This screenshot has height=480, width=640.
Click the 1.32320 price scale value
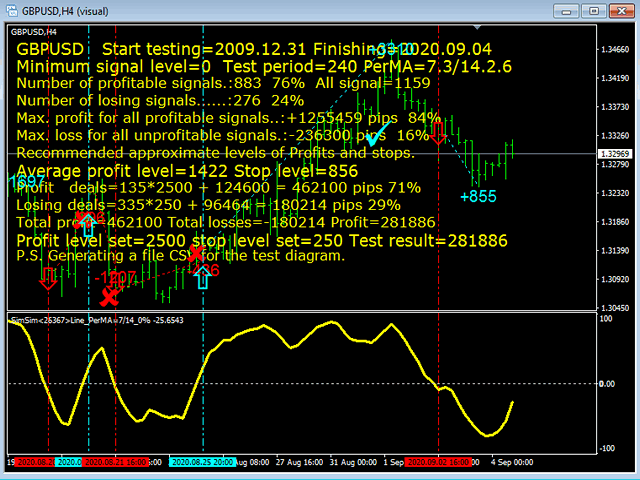[615, 193]
